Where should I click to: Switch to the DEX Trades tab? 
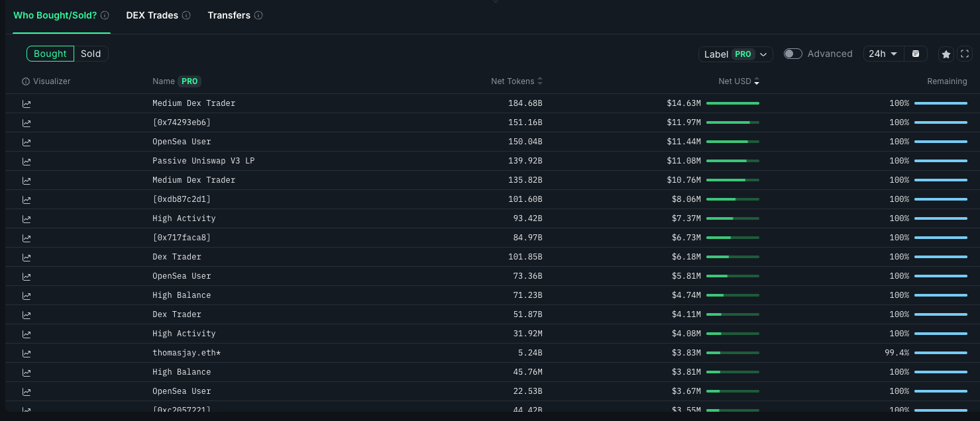pos(152,15)
